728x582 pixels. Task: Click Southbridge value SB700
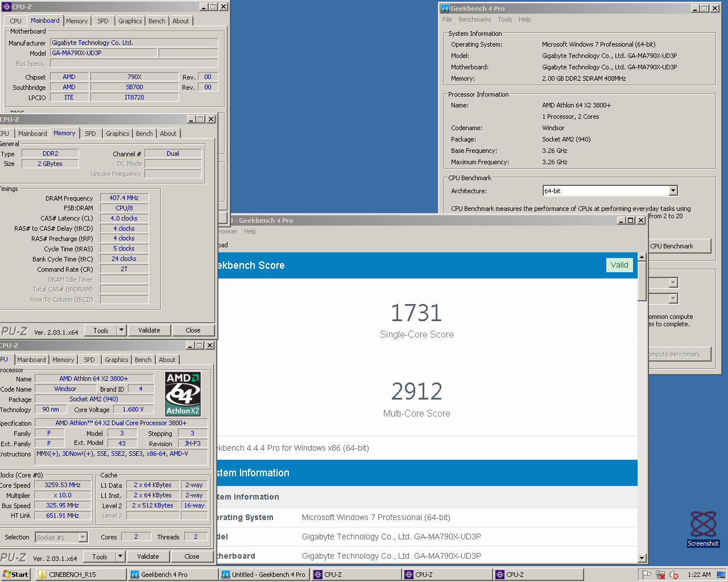click(x=134, y=87)
